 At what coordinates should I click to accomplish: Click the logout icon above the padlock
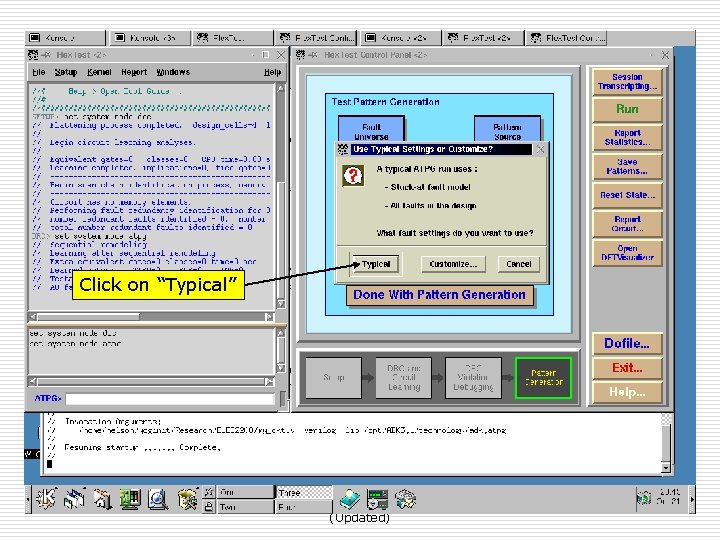click(x=208, y=492)
